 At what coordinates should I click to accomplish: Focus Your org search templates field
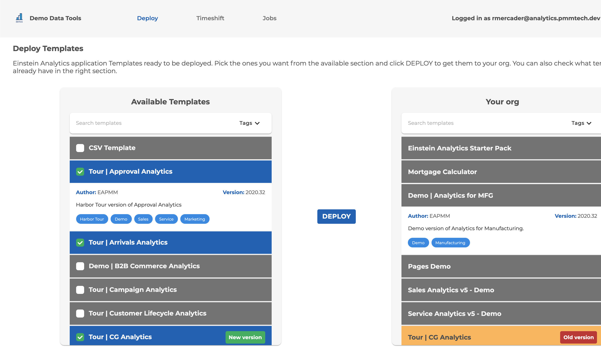[485, 123]
